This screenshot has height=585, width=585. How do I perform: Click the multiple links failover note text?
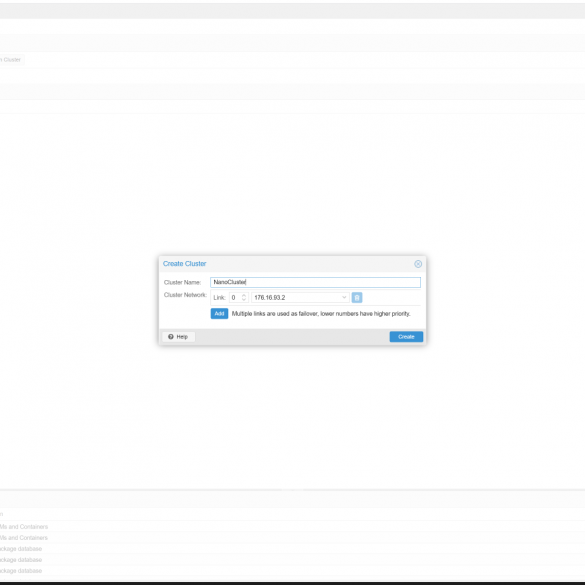coord(321,313)
